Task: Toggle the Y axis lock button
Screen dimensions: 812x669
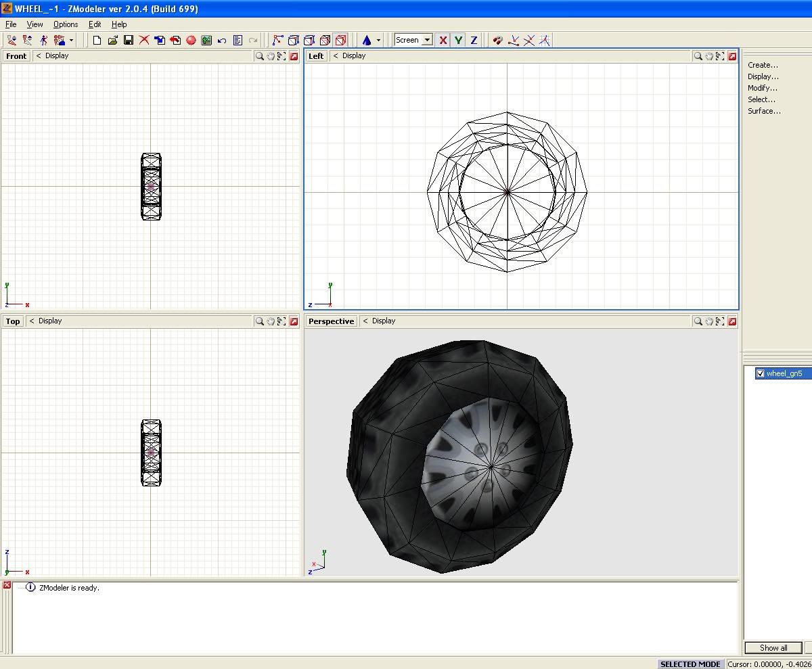Action: (x=458, y=41)
